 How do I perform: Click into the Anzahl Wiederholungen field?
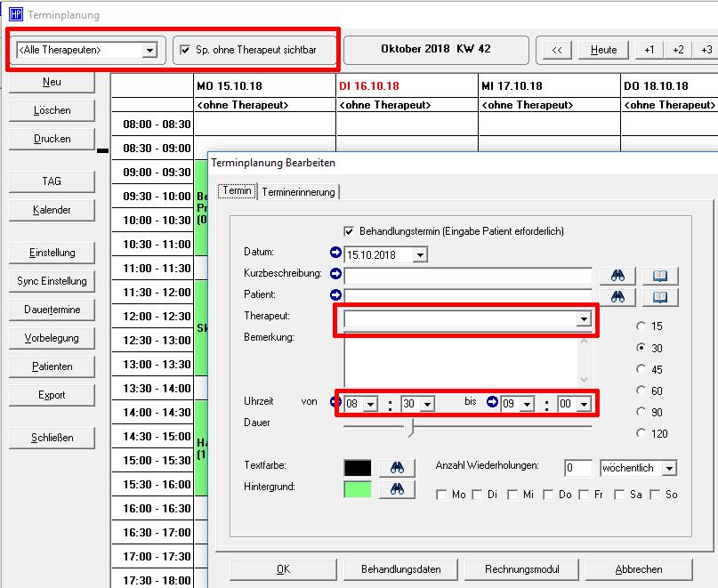pyautogui.click(x=577, y=468)
